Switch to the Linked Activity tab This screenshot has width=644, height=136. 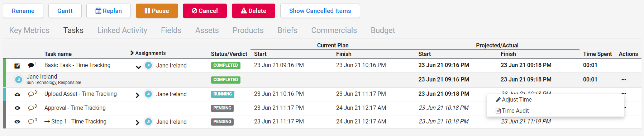click(122, 31)
